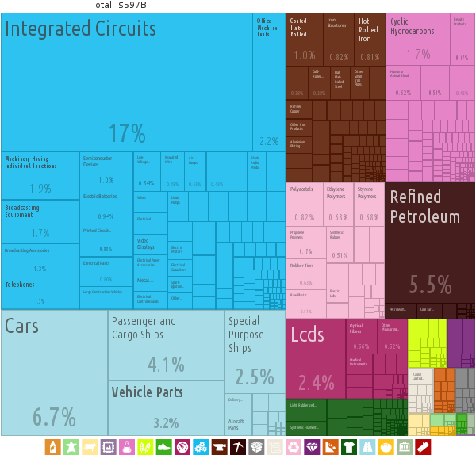476x455 pixels.
Task: Click the Cars 6.7% block
Action: click(54, 373)
